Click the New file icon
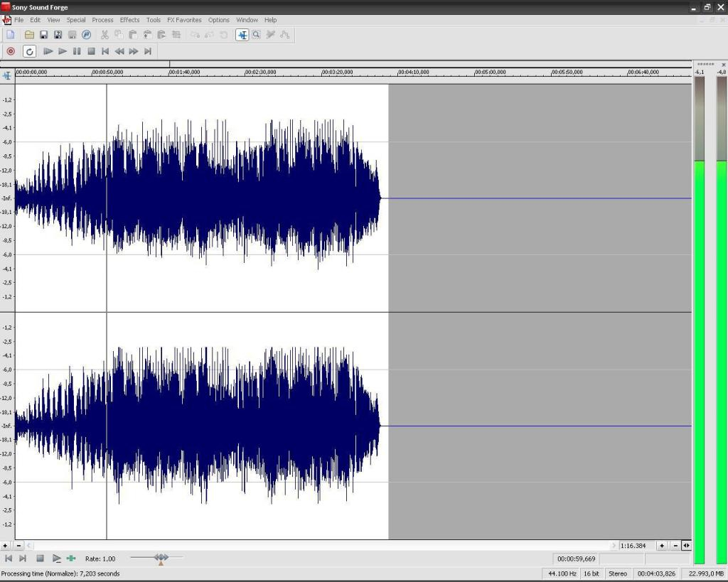 pyautogui.click(x=11, y=35)
